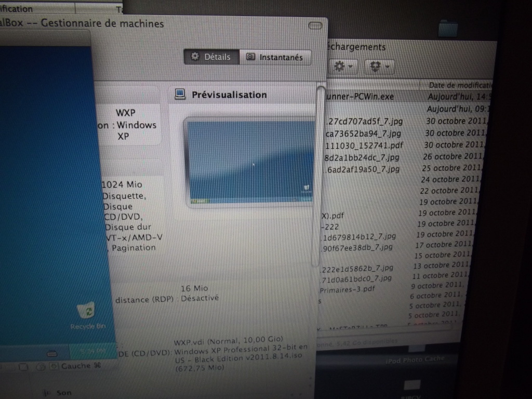Click the iPod Photo Cache desktop label
This screenshot has height=399, width=532.
click(x=415, y=360)
